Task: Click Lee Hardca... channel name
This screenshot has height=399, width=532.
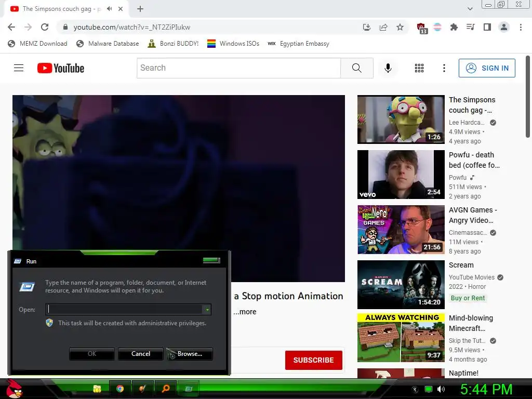Action: tap(467, 123)
